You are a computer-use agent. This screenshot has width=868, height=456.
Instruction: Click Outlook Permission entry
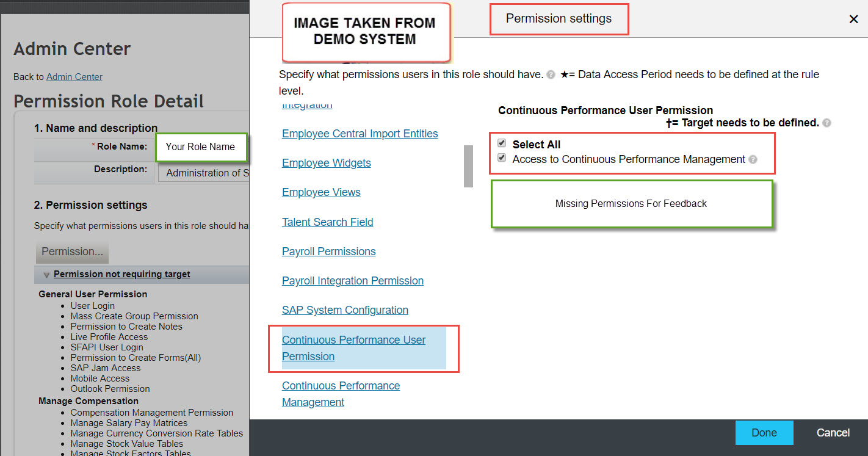[110, 389]
